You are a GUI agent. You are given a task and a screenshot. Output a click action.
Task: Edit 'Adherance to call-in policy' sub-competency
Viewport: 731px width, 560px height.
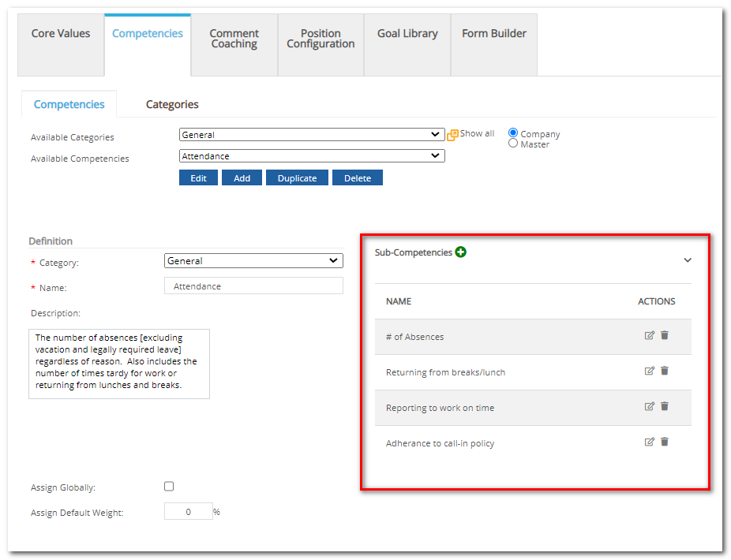tap(650, 442)
